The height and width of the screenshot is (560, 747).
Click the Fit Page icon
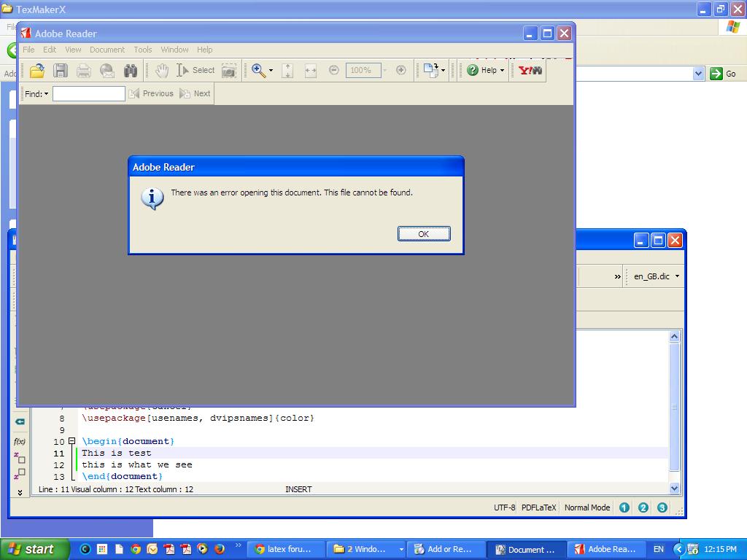tap(287, 71)
